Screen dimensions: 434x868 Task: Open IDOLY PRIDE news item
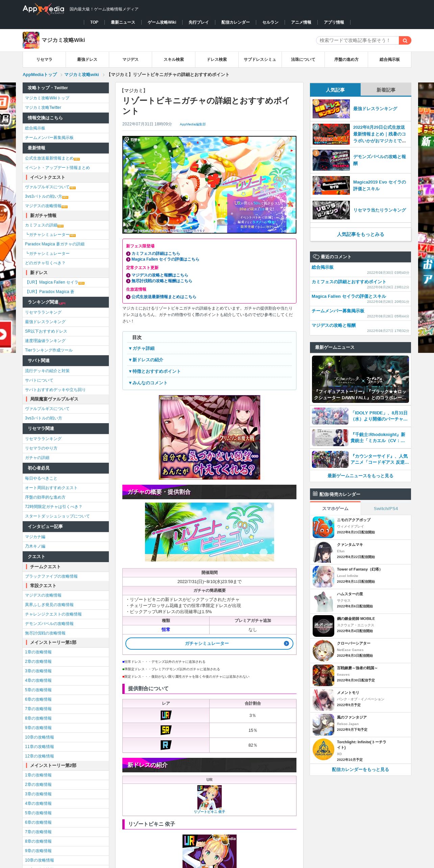coord(360,416)
